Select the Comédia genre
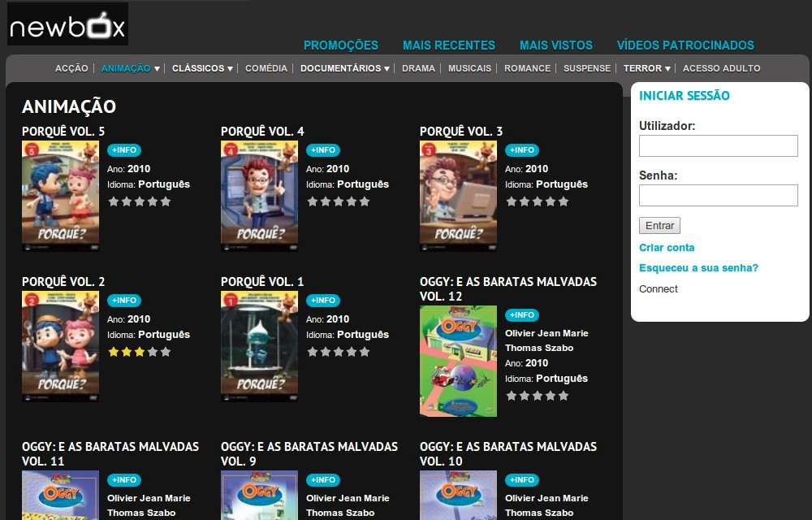Image resolution: width=812 pixels, height=520 pixels. click(x=266, y=68)
